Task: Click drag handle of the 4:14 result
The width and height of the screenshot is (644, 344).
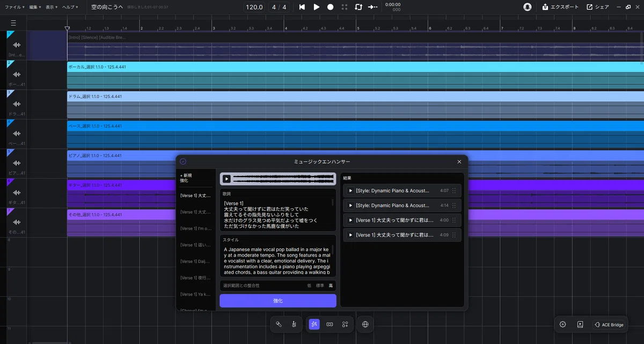Action: coord(455,206)
